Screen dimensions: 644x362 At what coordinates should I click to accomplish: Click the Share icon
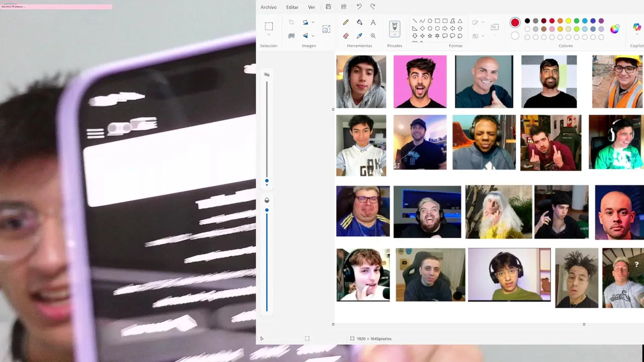coord(344,7)
